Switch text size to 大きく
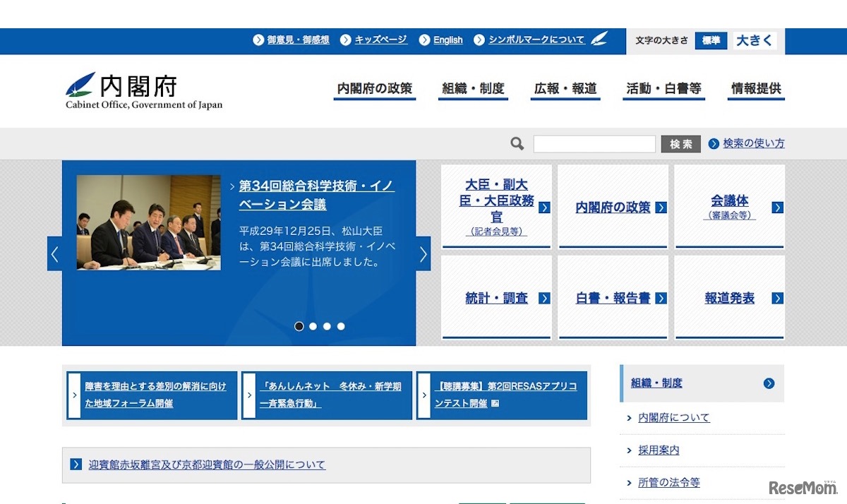Image resolution: width=847 pixels, height=504 pixels. pyautogui.click(x=755, y=40)
